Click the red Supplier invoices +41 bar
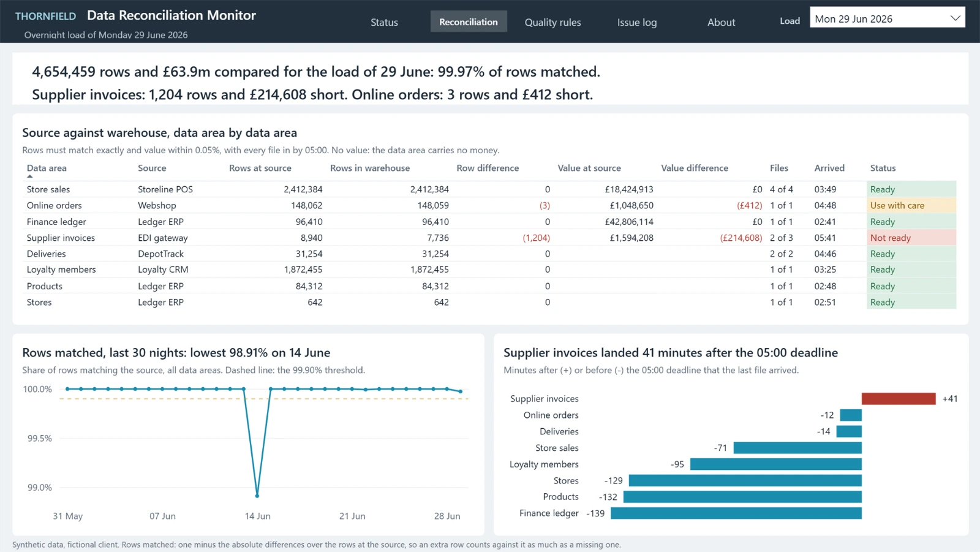Viewport: 980px width, 552px height. pyautogui.click(x=899, y=399)
